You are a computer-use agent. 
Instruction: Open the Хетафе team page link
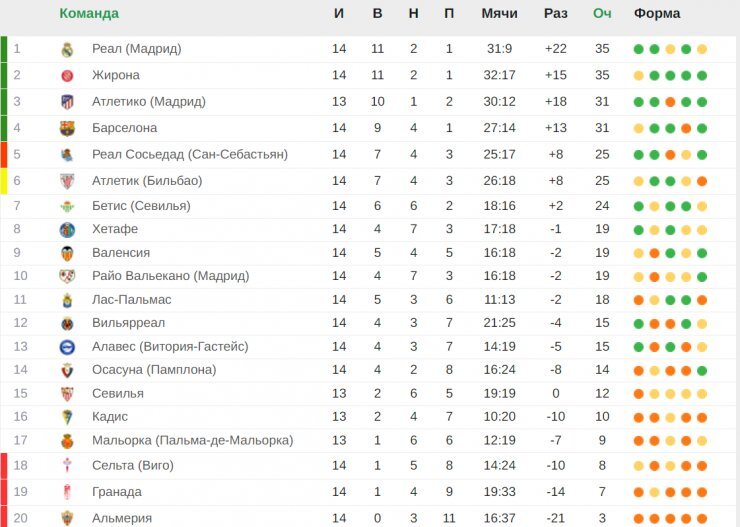pos(115,229)
